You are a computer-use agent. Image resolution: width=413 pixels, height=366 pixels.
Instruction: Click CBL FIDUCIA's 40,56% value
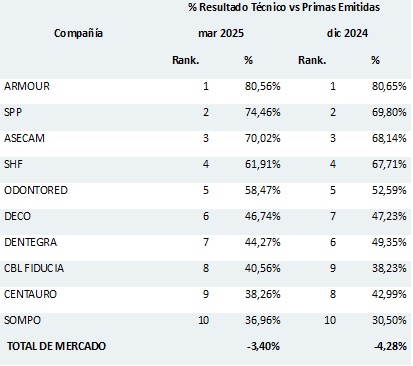pyautogui.click(x=263, y=268)
